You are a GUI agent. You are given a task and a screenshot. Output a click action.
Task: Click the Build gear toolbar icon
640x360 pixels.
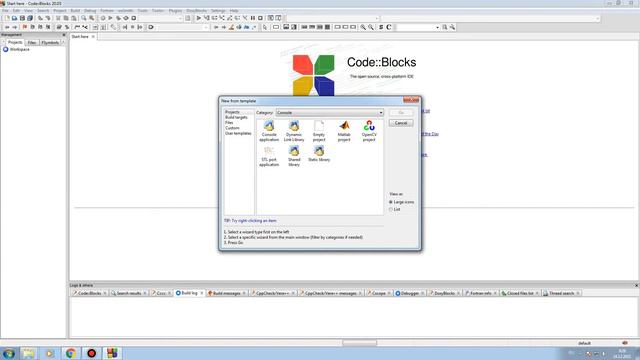103,18
